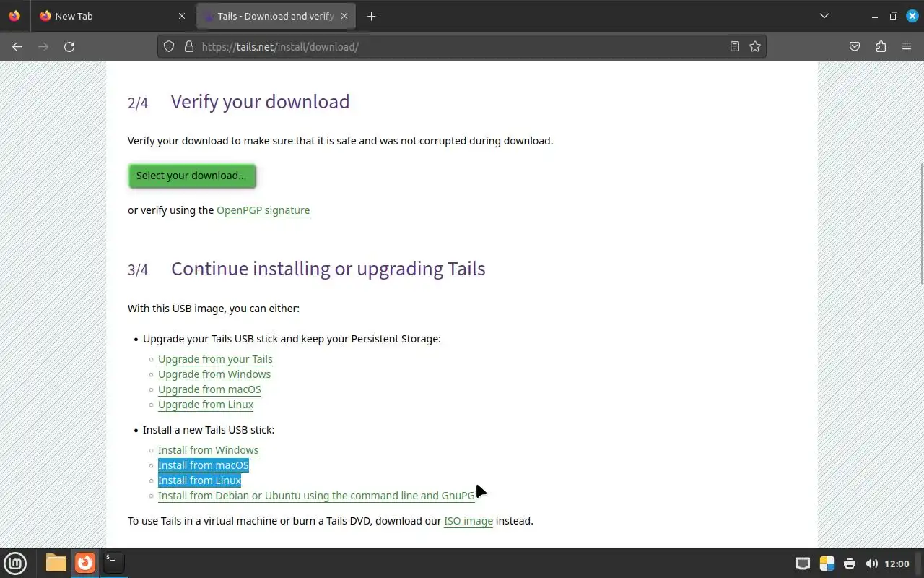Viewport: 924px width, 578px height.
Task: Bookmark this page with star icon
Action: (x=755, y=46)
